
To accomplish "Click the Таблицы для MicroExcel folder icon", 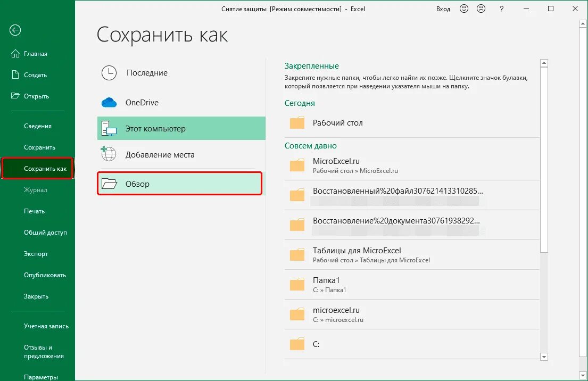I will (x=297, y=255).
